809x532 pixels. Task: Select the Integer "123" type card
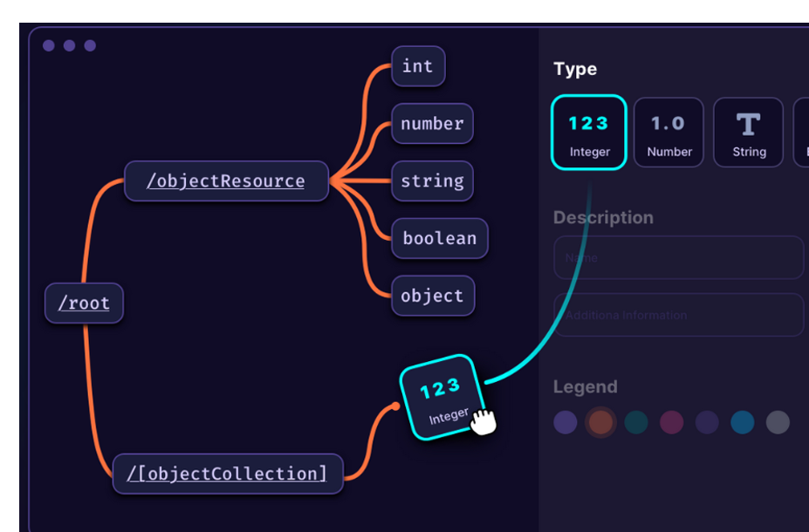[x=588, y=133]
